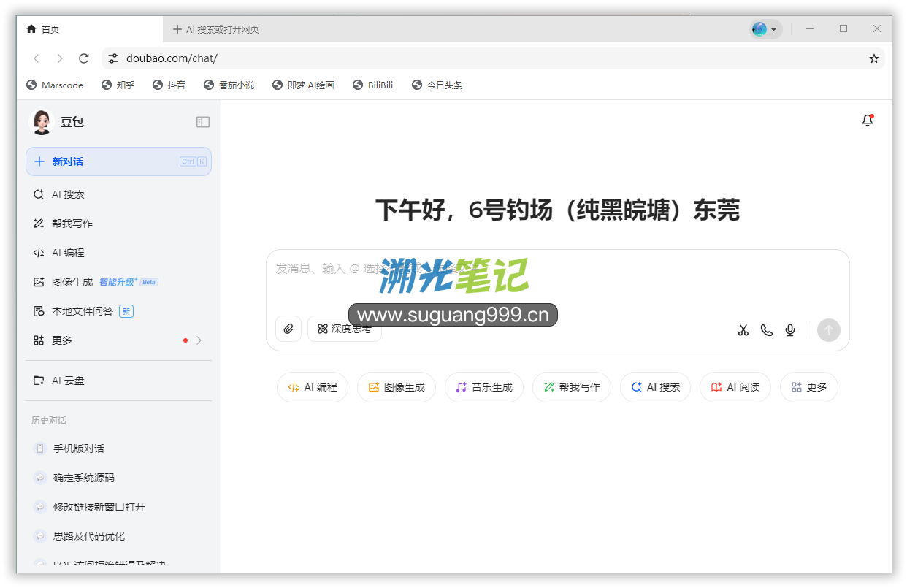Open the 确定系统源码 history conversation
The width and height of the screenshot is (907, 588).
118,478
